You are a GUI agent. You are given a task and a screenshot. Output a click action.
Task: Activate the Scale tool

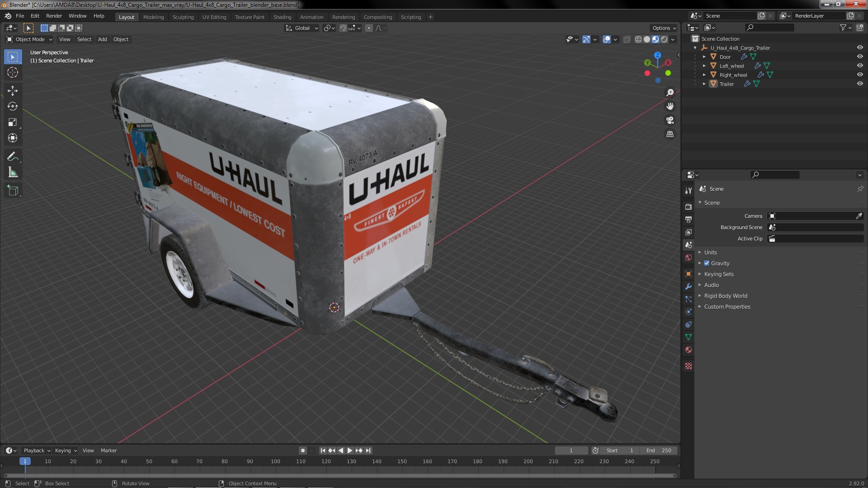click(x=13, y=122)
